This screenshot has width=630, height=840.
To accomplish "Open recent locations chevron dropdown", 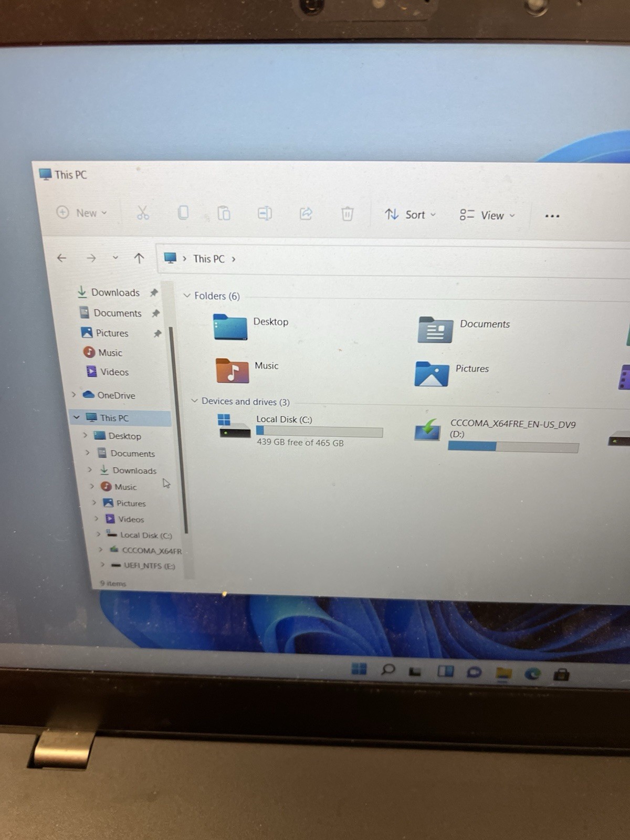I will (x=115, y=258).
